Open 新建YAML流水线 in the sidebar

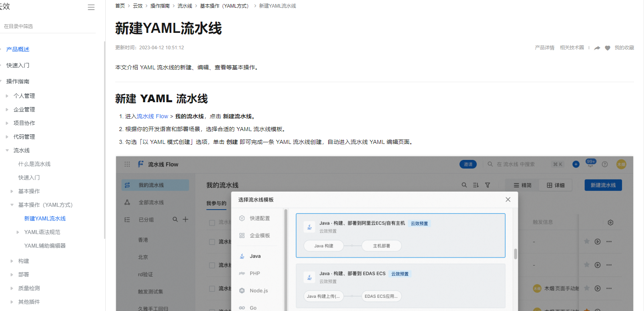45,218
